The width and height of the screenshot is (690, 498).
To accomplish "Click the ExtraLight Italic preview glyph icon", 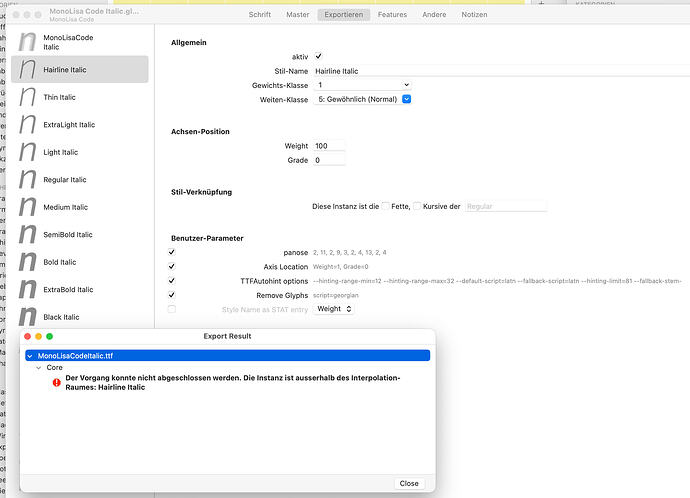I will tap(27, 124).
